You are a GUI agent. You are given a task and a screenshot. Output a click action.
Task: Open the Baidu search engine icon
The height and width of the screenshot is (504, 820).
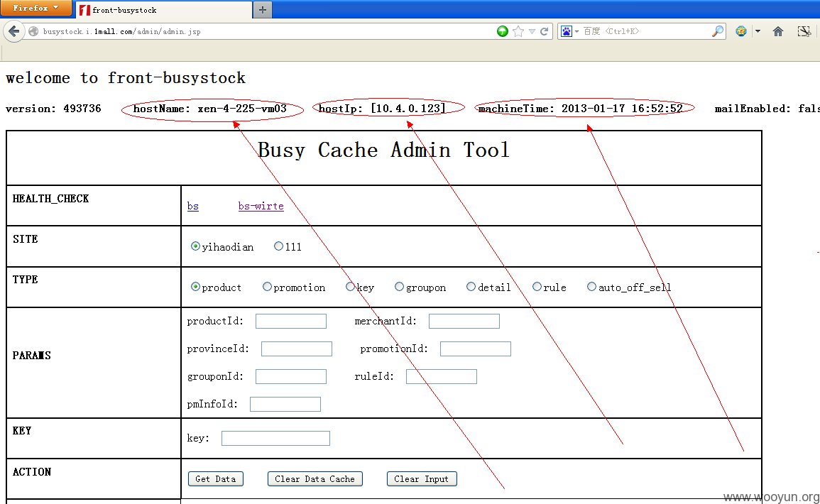coord(567,31)
